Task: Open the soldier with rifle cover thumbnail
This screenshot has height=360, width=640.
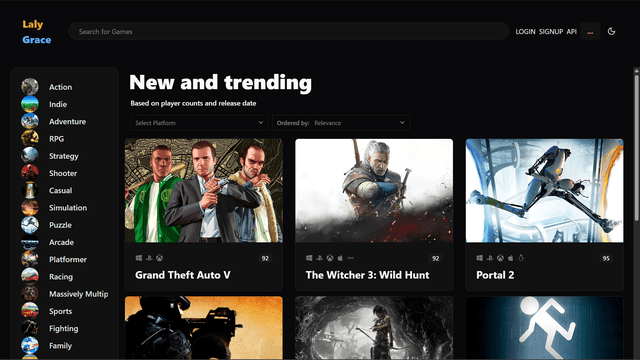Action: (x=204, y=328)
